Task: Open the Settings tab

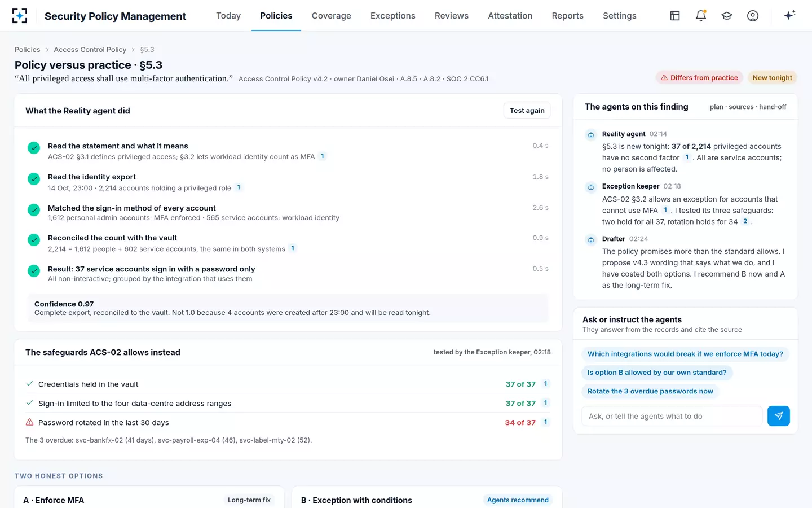Action: point(620,16)
